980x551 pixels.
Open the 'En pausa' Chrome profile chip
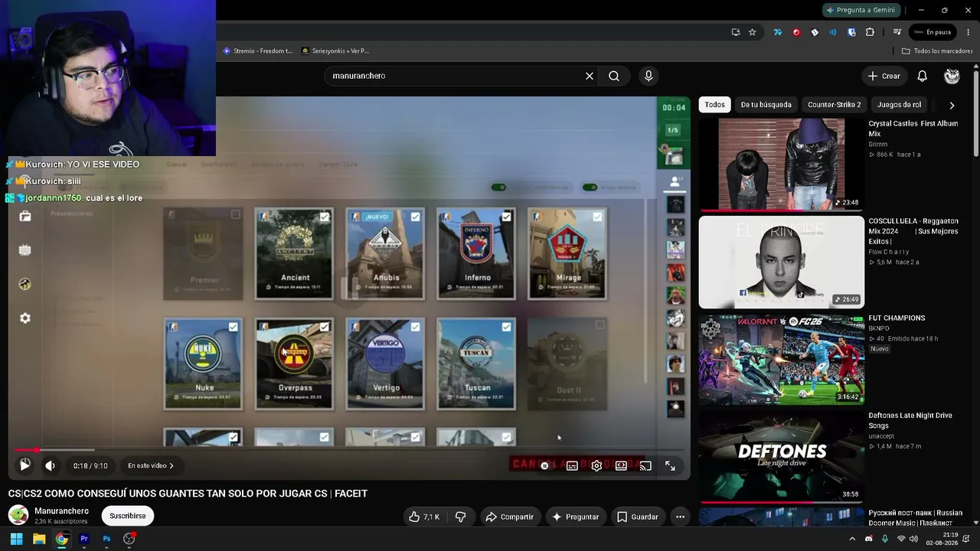click(933, 32)
